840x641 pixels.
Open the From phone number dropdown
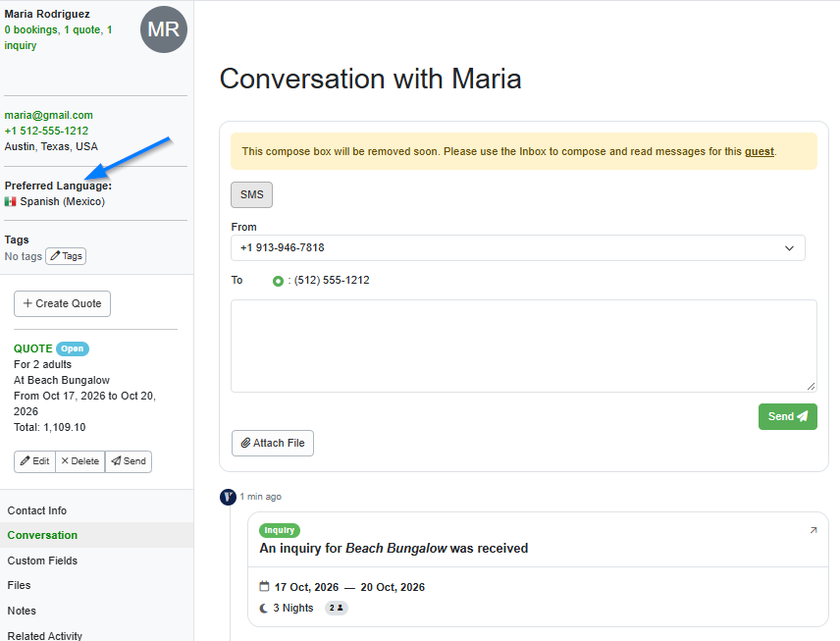pos(517,248)
